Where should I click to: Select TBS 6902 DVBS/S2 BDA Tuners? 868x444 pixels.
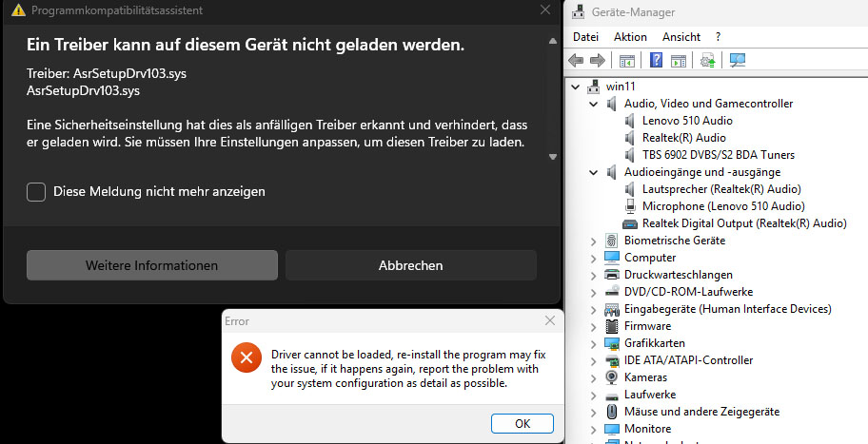718,155
